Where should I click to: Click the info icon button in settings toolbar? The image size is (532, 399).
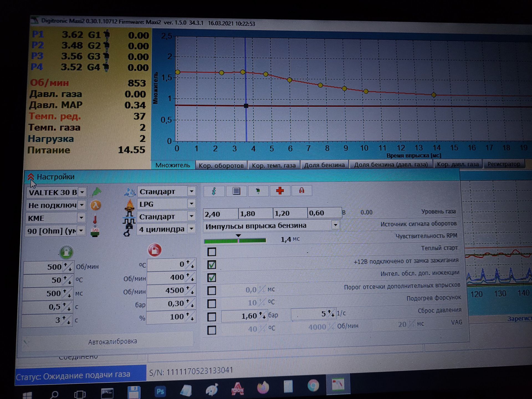tap(214, 191)
